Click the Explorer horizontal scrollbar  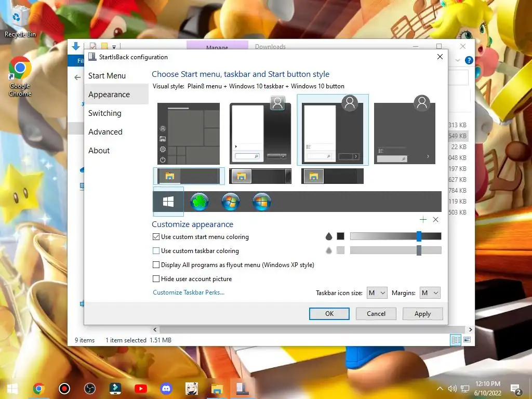[x=312, y=329]
